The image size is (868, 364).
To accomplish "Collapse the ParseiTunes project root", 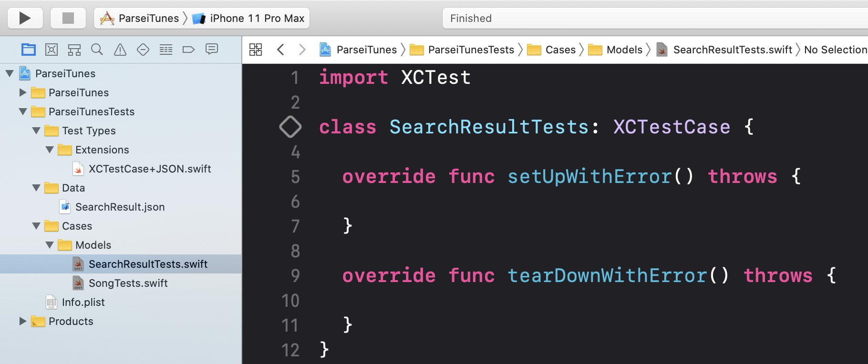I will coord(10,73).
